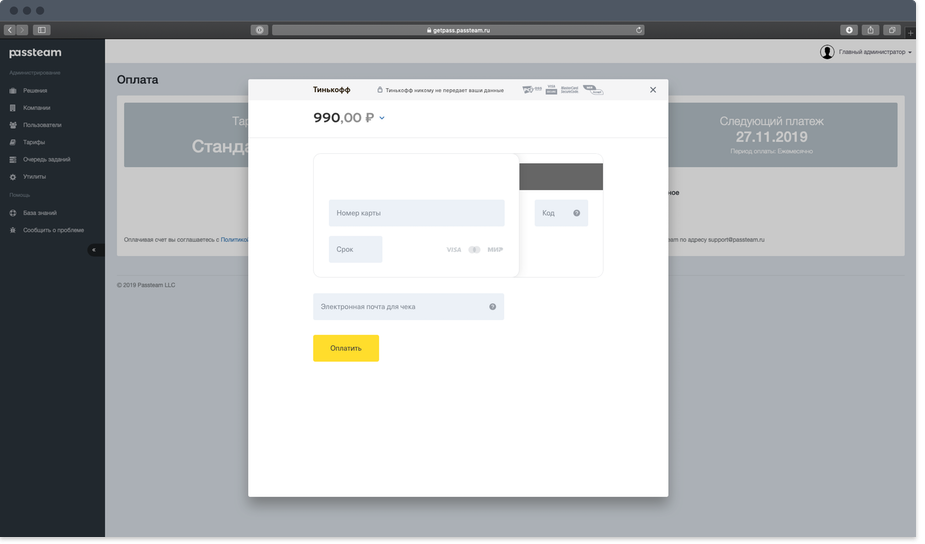Viewport: 925px width, 544px height.
Task: Open Пользователи in the sidebar
Action: click(42, 125)
